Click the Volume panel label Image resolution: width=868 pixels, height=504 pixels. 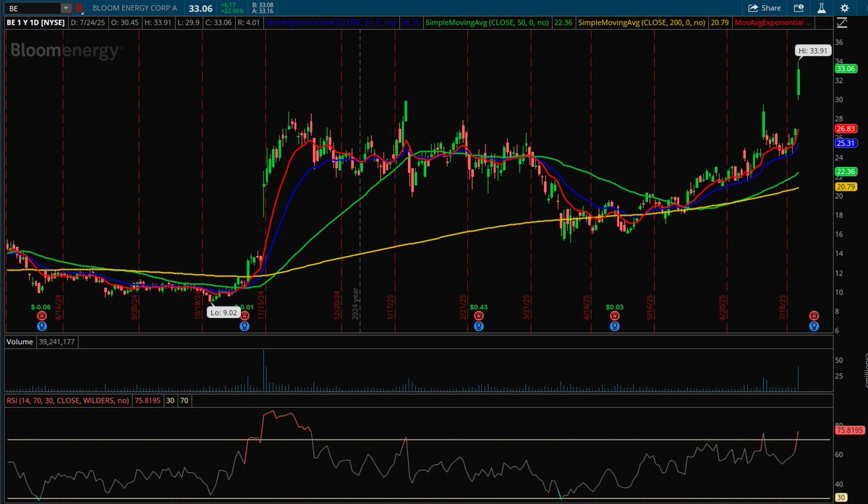(x=20, y=341)
